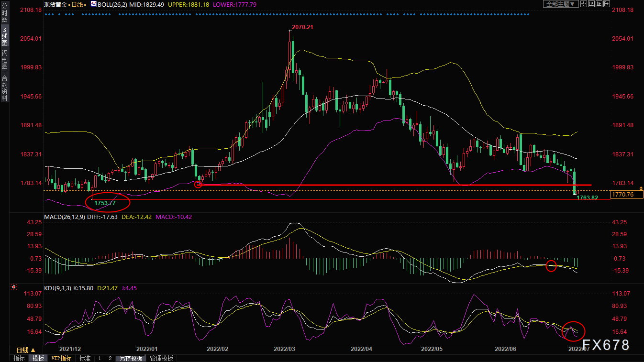Click the expand horizontal axis icon
The height and width of the screenshot is (362, 644).
click(599, 4)
